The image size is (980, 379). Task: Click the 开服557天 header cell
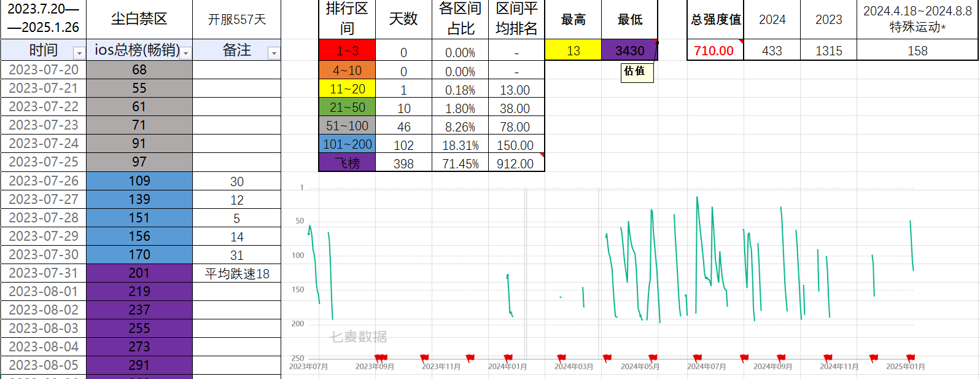(x=237, y=20)
